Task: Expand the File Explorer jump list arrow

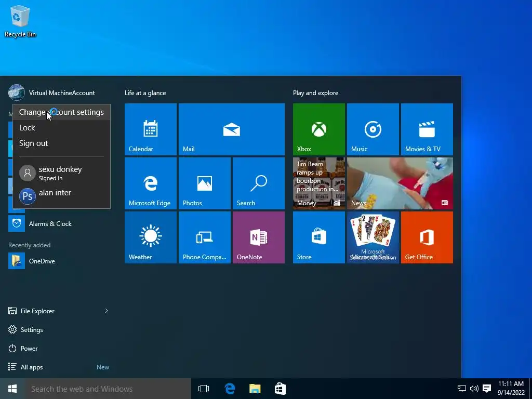Action: [x=106, y=311]
